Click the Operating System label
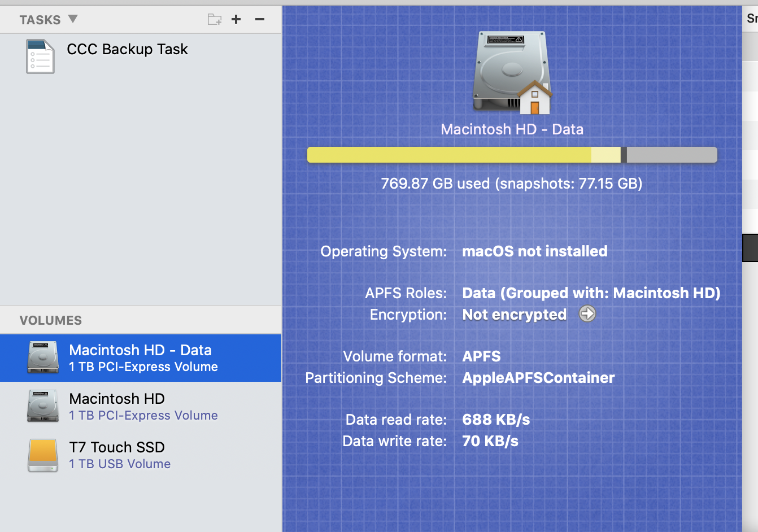Image resolution: width=758 pixels, height=532 pixels. (384, 251)
